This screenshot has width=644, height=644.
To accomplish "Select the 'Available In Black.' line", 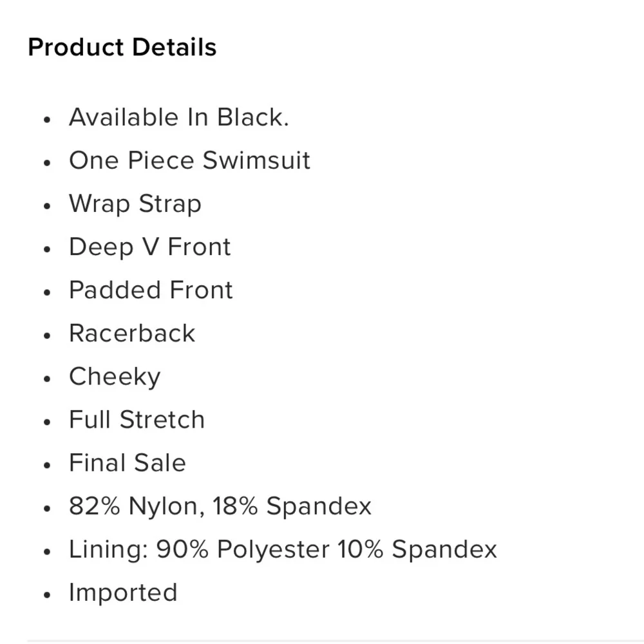I will [x=178, y=117].
